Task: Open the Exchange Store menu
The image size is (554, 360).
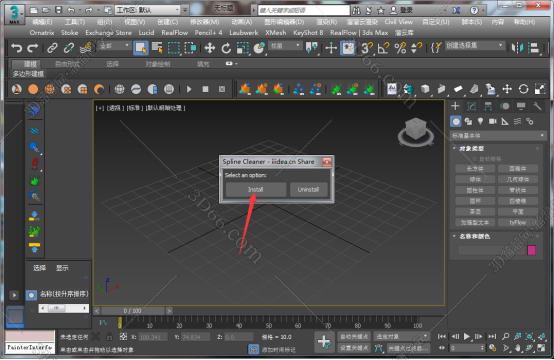Action: tap(108, 33)
